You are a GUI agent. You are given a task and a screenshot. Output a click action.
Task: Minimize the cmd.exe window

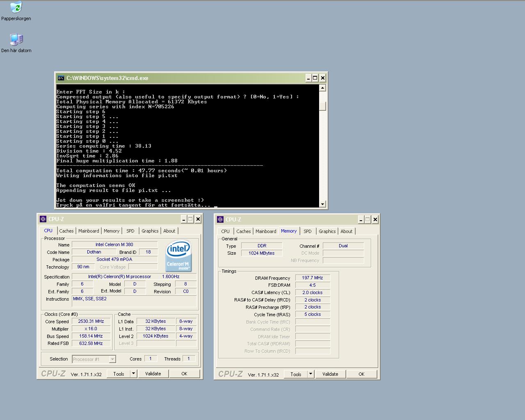pos(308,78)
